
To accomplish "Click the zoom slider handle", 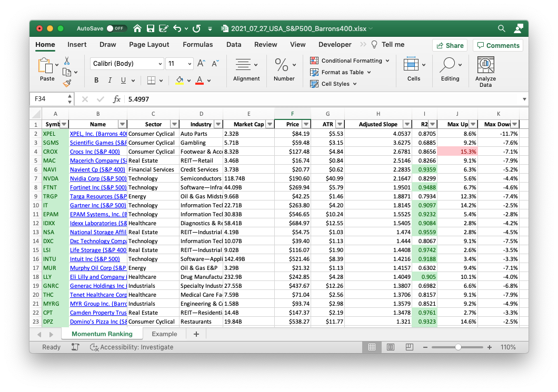I will (x=458, y=347).
